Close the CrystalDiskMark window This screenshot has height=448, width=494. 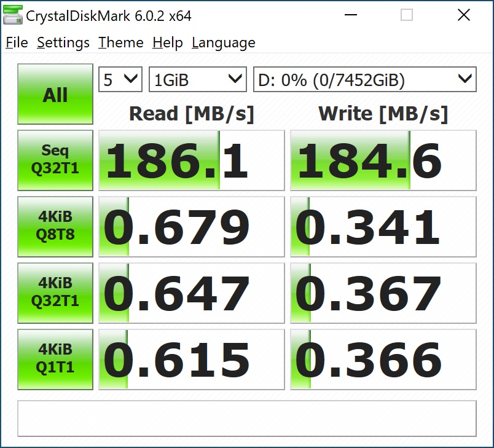[x=464, y=15]
